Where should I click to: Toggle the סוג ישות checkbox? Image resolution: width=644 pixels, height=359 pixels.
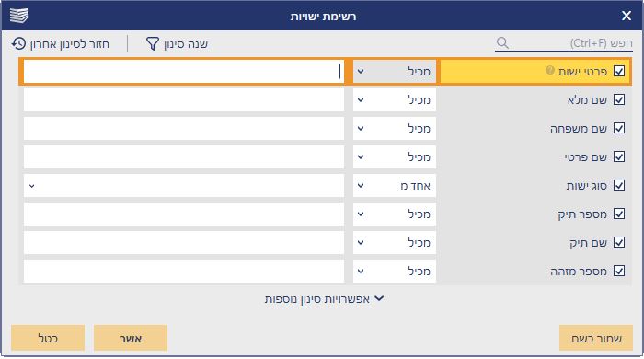[619, 185]
